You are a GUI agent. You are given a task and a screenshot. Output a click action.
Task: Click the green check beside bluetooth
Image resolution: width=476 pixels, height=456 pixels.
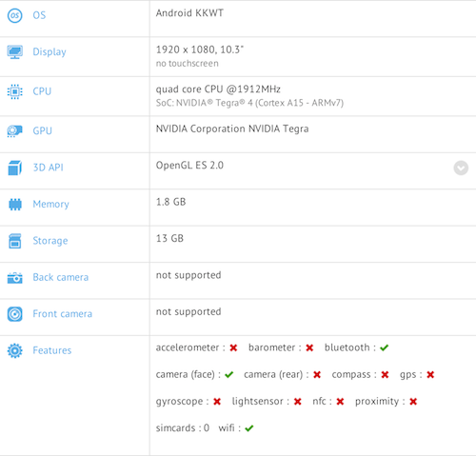tap(385, 347)
